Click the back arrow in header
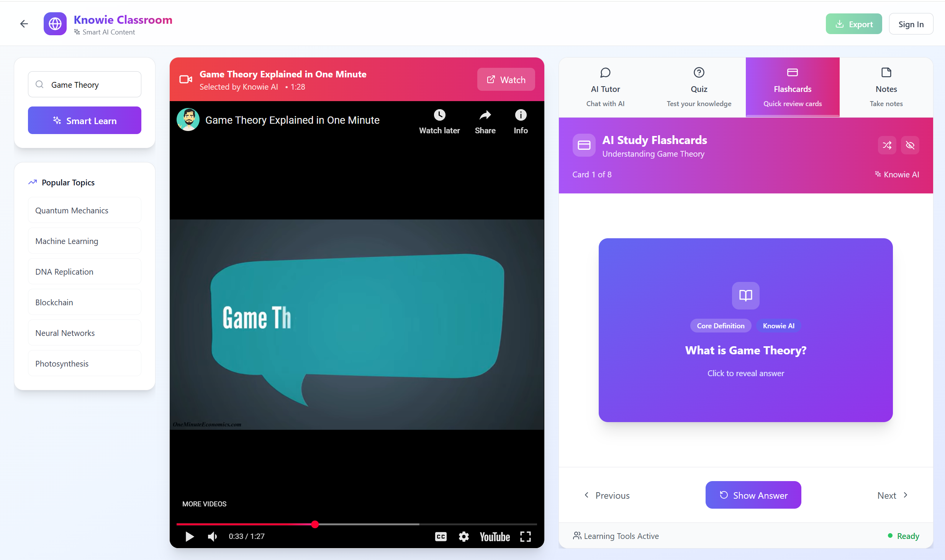945x560 pixels. point(24,24)
